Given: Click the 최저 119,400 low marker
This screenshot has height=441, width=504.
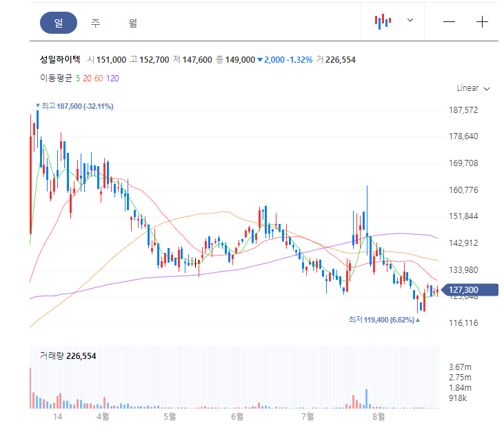Looking at the screenshot, I should pyautogui.click(x=384, y=320).
